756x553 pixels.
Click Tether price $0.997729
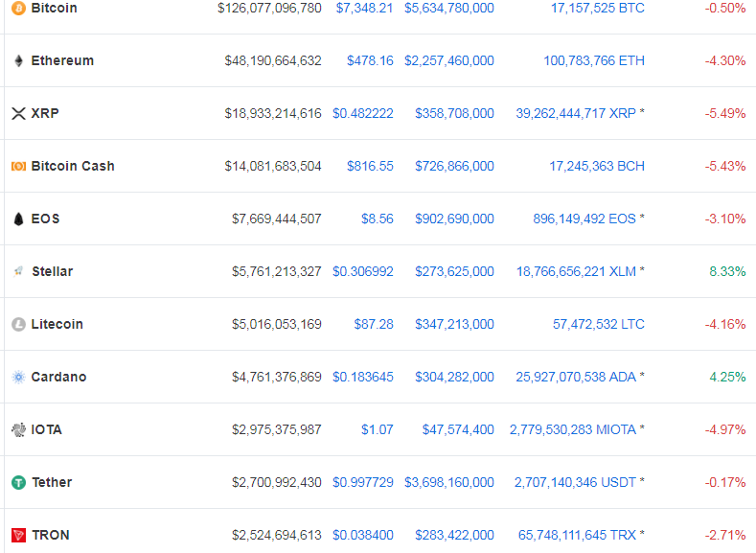pyautogui.click(x=363, y=482)
